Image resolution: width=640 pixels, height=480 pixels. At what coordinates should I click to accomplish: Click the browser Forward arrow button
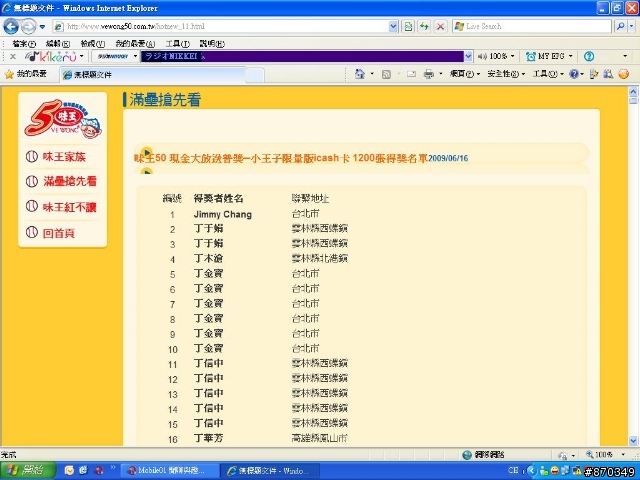(28, 27)
